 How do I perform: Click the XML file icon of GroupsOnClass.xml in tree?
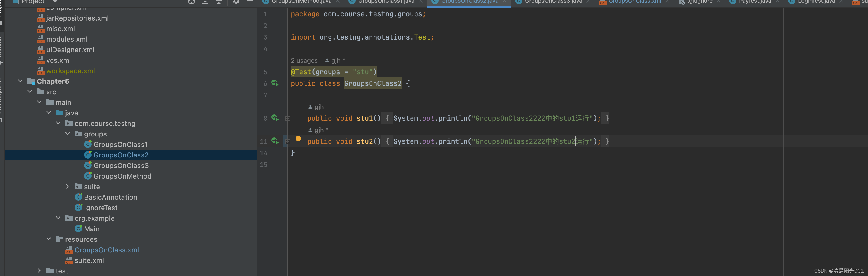click(69, 250)
